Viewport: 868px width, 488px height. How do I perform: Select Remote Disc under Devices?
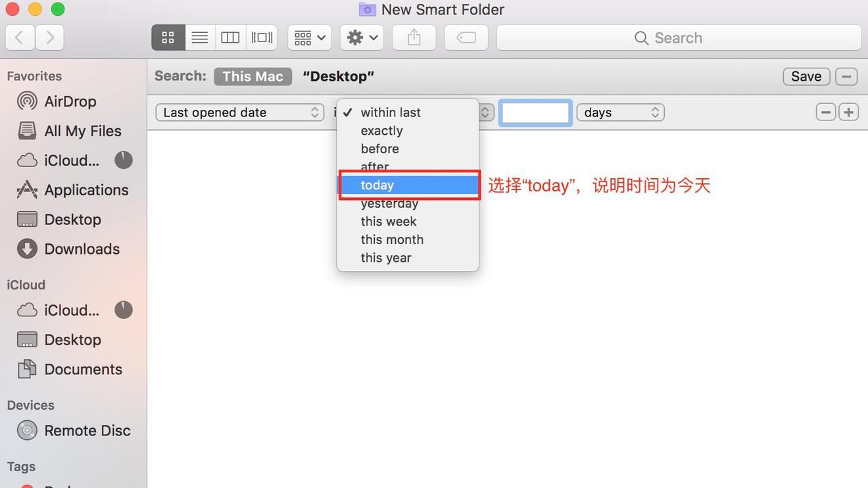pyautogui.click(x=87, y=430)
